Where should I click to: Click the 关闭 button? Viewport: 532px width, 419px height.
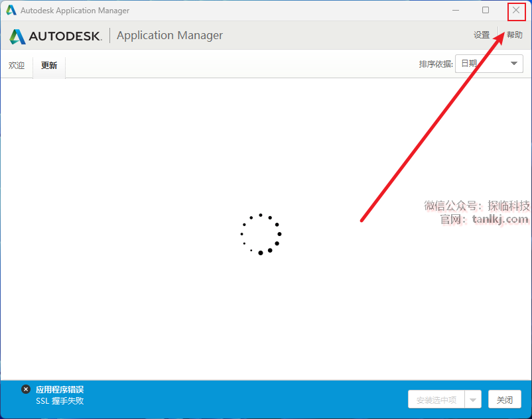coord(505,400)
